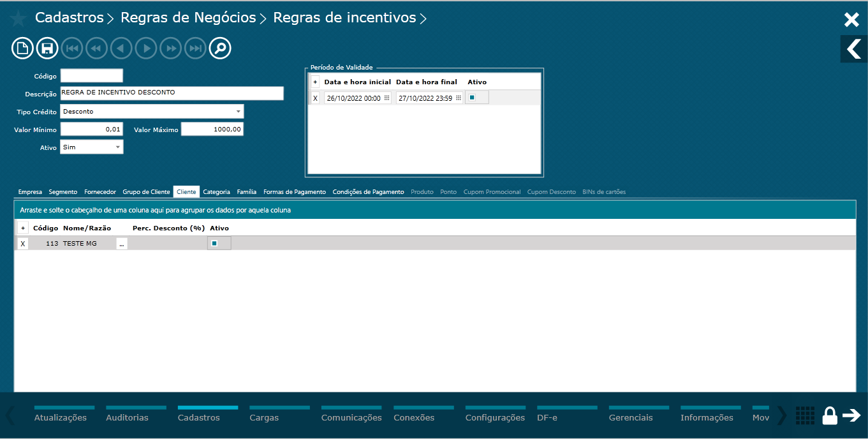
Task: Jump back with the rewind button
Action: [96, 48]
